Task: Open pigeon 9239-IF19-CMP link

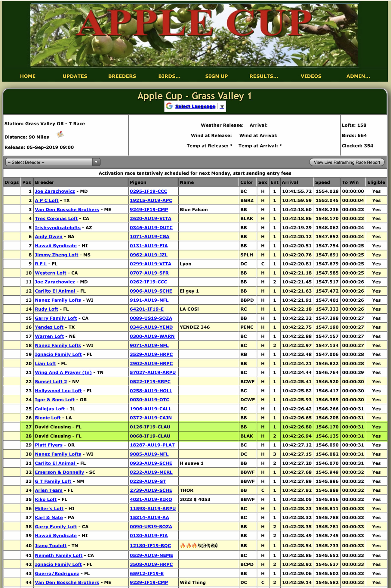Action: [x=149, y=583]
